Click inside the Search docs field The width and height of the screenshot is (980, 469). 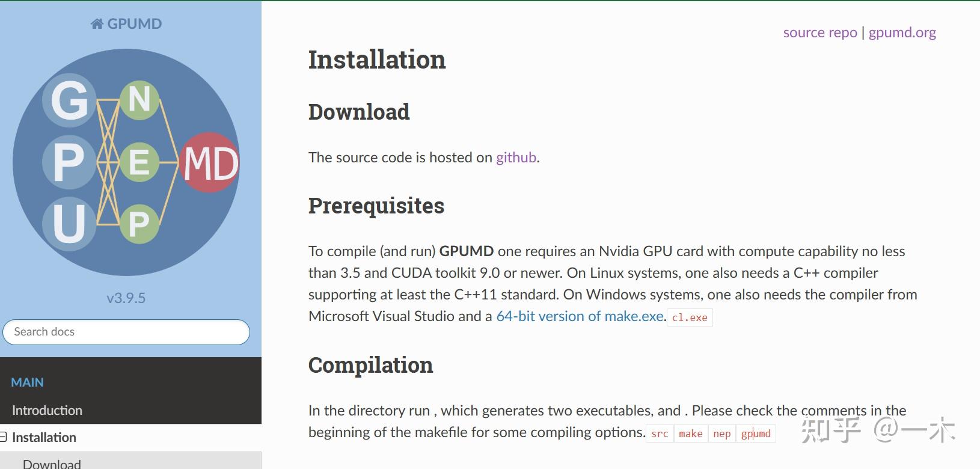(x=126, y=331)
